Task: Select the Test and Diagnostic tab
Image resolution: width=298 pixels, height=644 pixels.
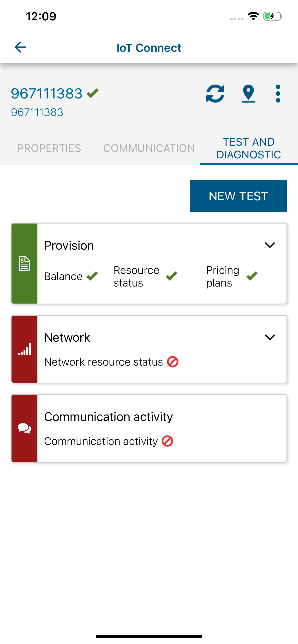Action: [x=248, y=148]
